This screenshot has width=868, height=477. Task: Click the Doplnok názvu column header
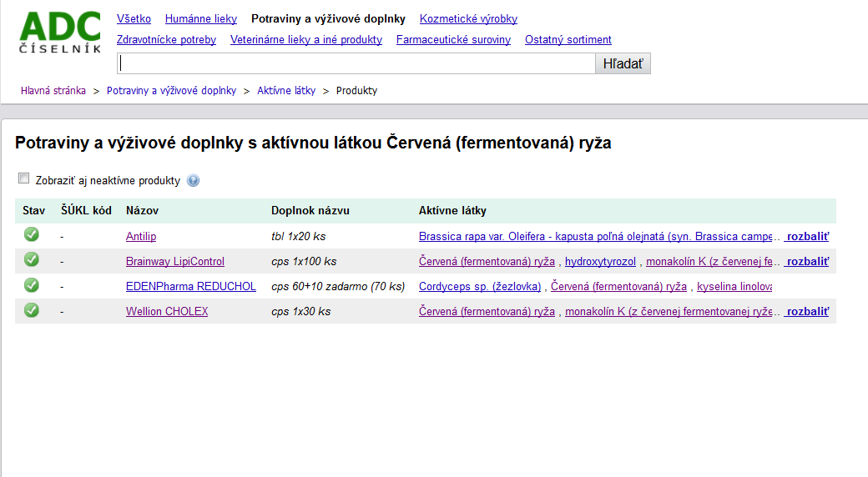(310, 211)
